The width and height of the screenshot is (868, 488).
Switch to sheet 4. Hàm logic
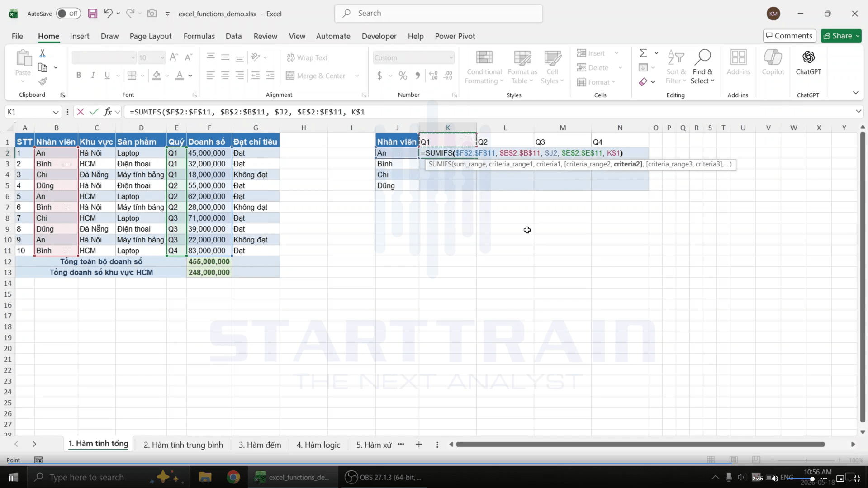pyautogui.click(x=318, y=445)
